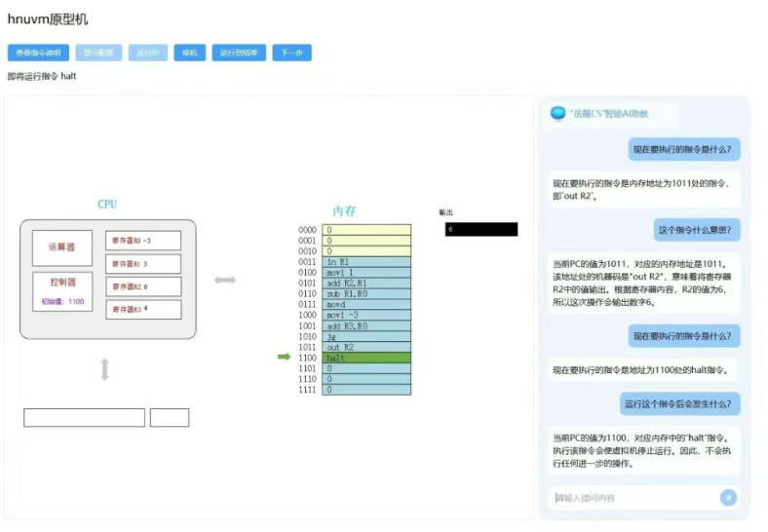Click the small box below the CPU
The width and height of the screenshot is (768, 532).
170,418
